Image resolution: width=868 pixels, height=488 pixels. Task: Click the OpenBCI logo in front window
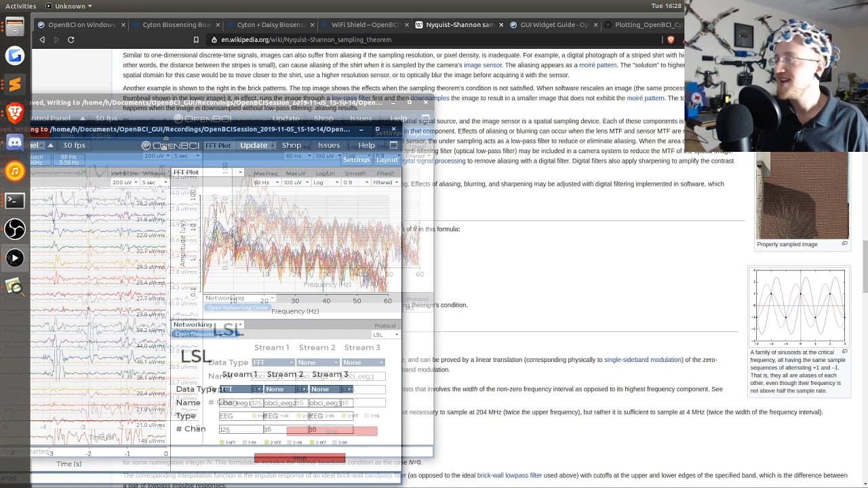pyautogui.click(x=170, y=146)
